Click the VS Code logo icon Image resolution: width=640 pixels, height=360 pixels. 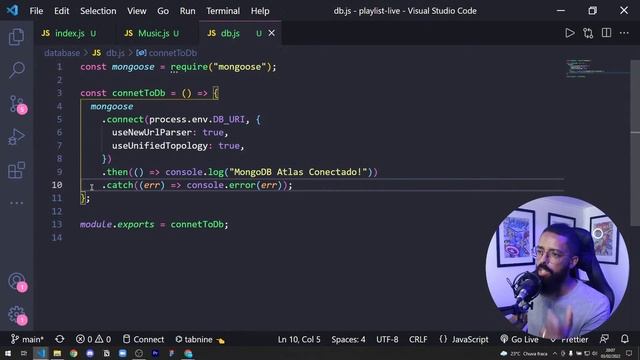(12, 10)
